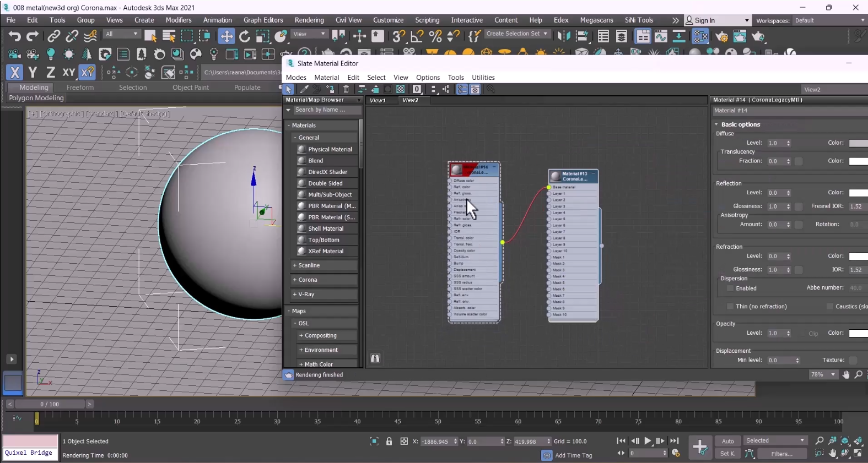The height and width of the screenshot is (463, 868).
Task: Restrict to Y axis constraint button
Action: pos(33,72)
